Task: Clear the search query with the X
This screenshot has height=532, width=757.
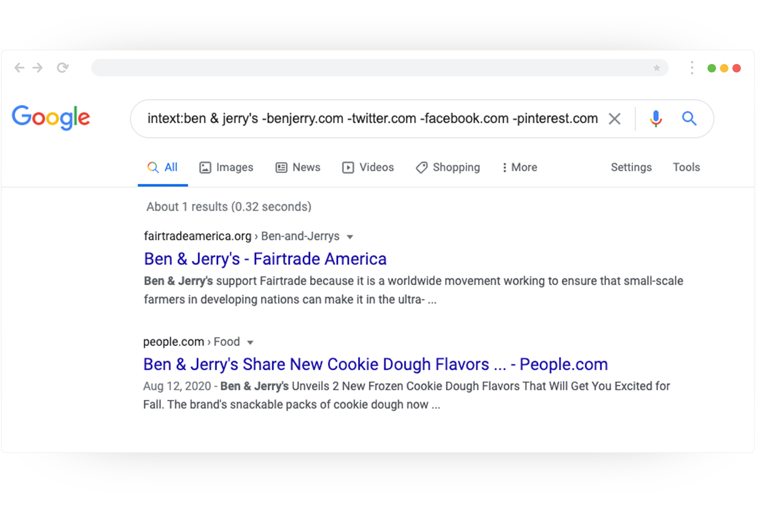Action: 614,119
